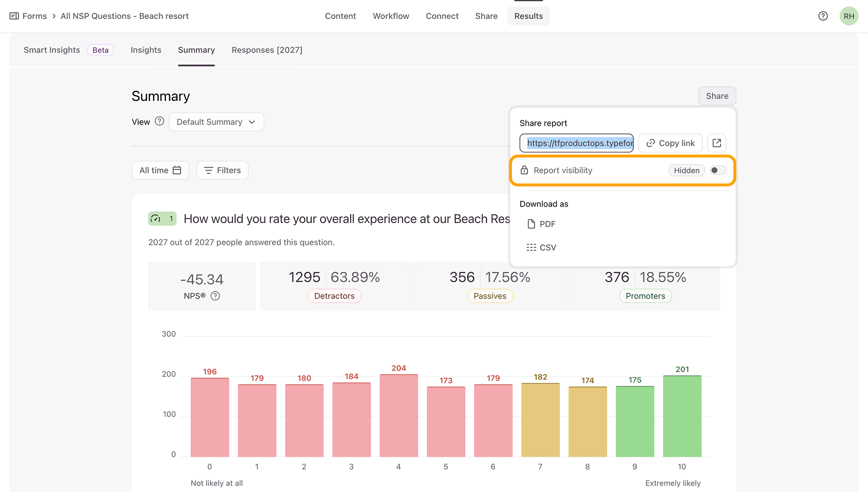
Task: Click the green bar for score 10
Action: tap(682, 416)
